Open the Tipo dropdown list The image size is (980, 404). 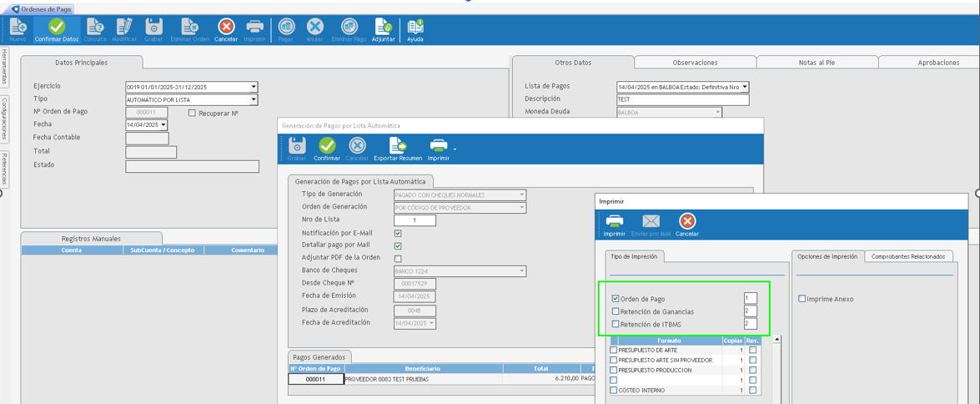point(254,100)
